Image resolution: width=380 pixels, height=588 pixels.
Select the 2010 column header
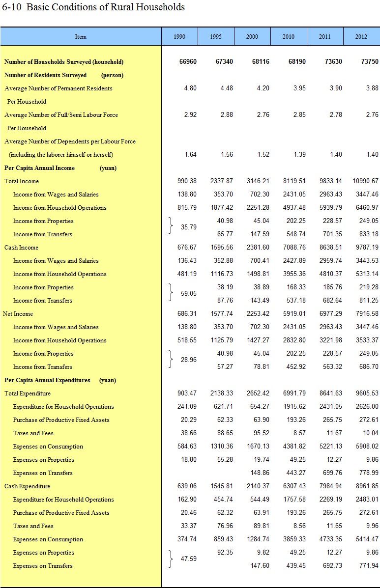[x=289, y=37]
